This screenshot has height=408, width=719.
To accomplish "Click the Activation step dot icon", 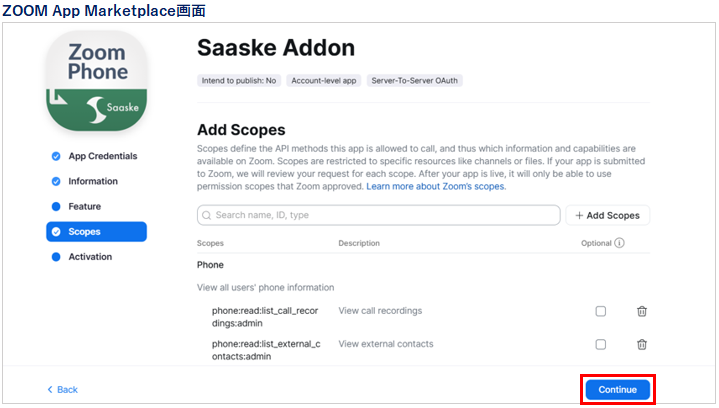I will (56, 257).
